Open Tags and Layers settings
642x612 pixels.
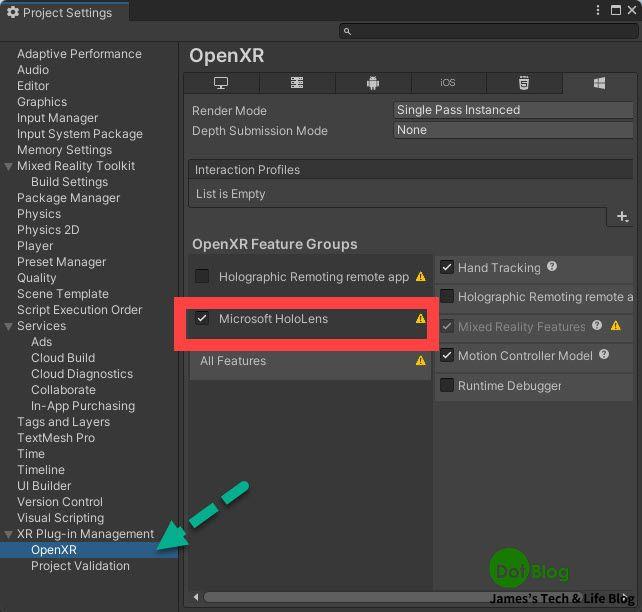coord(63,422)
